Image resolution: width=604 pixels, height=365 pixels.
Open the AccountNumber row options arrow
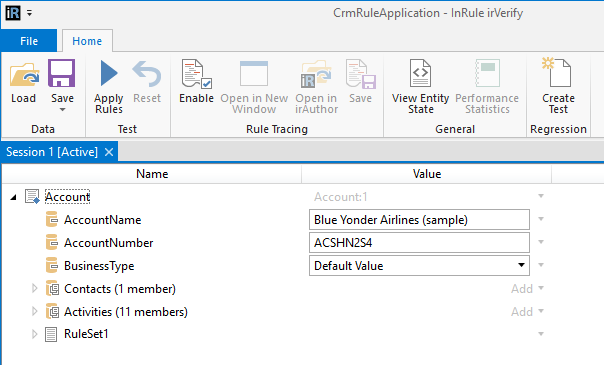click(x=541, y=242)
